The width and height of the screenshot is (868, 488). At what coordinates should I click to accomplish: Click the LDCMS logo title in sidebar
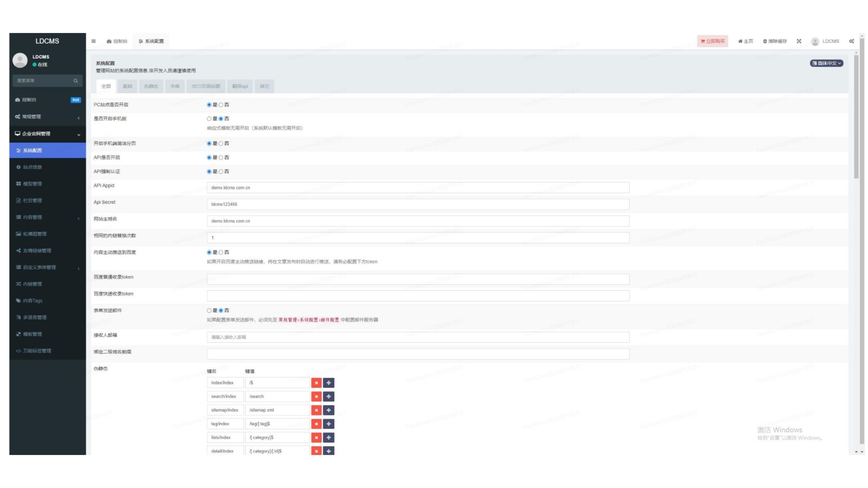pyautogui.click(x=47, y=41)
